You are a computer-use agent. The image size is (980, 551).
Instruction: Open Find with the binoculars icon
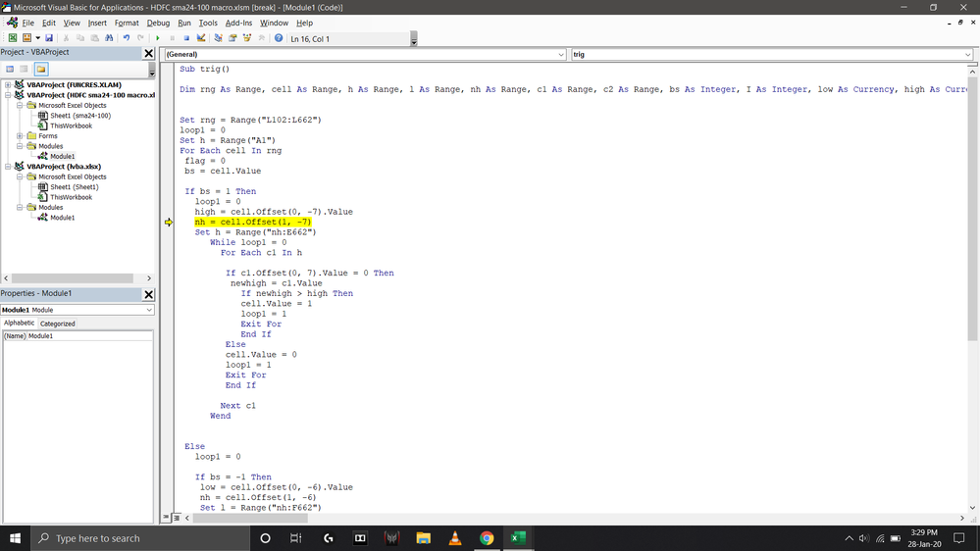tap(109, 38)
